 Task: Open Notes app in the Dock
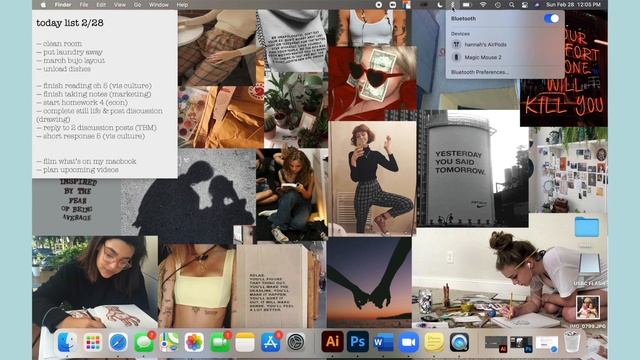tap(245, 342)
